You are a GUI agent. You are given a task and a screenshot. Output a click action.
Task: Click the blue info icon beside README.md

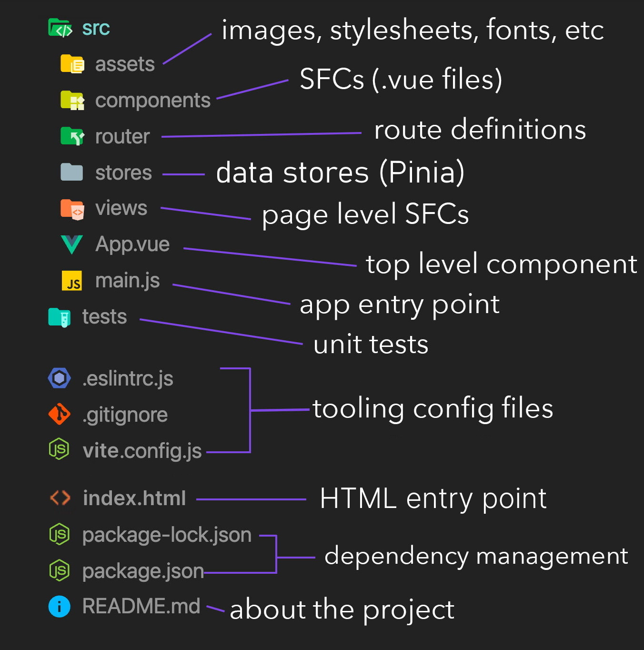(60, 607)
